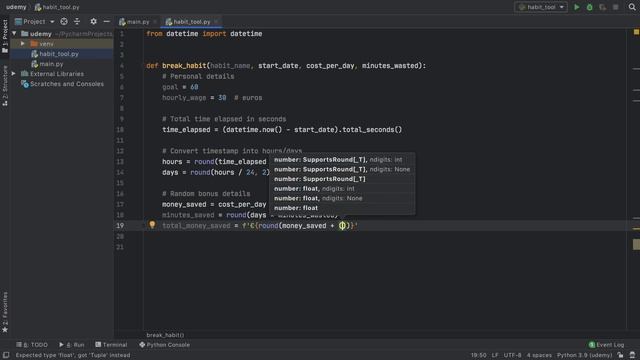This screenshot has height=360, width=640.
Task: Click udemy in the navigation bar
Action: 16,7
